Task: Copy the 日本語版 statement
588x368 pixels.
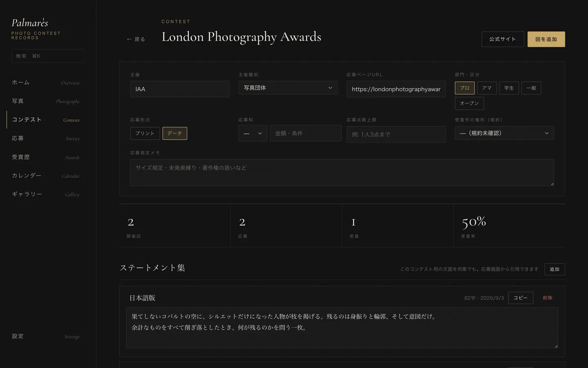Action: [521, 298]
